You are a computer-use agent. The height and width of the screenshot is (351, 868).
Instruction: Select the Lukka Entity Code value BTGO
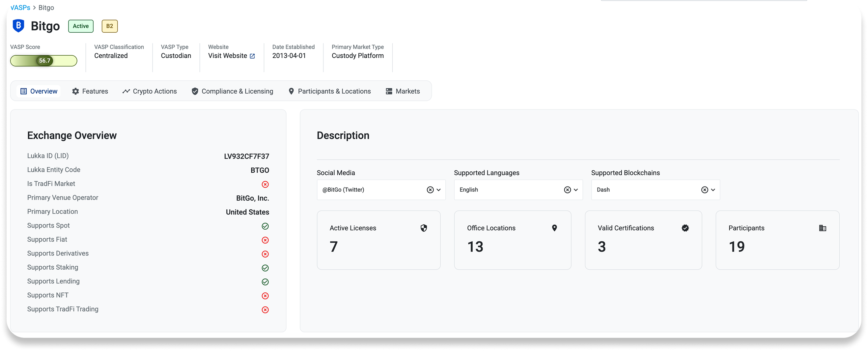click(x=260, y=171)
